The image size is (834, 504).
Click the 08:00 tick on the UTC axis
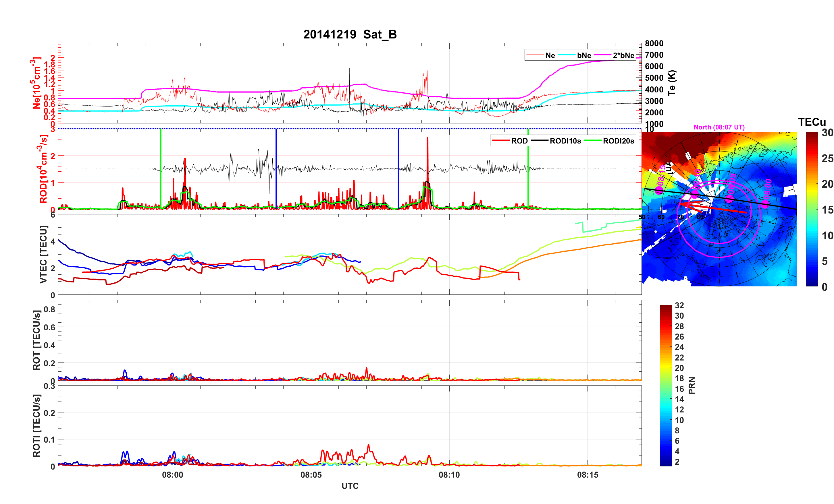click(173, 475)
